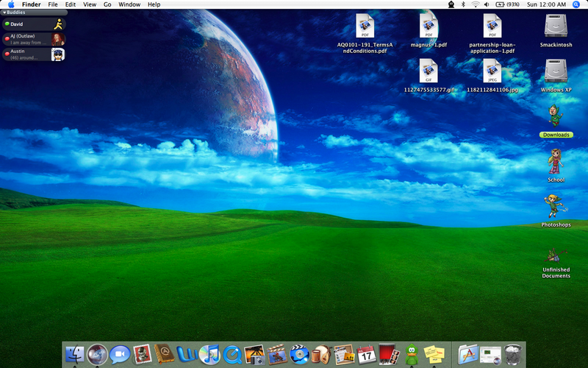Collapse the Buddies group triangle
Screen dimensions: 588x368
[4, 13]
